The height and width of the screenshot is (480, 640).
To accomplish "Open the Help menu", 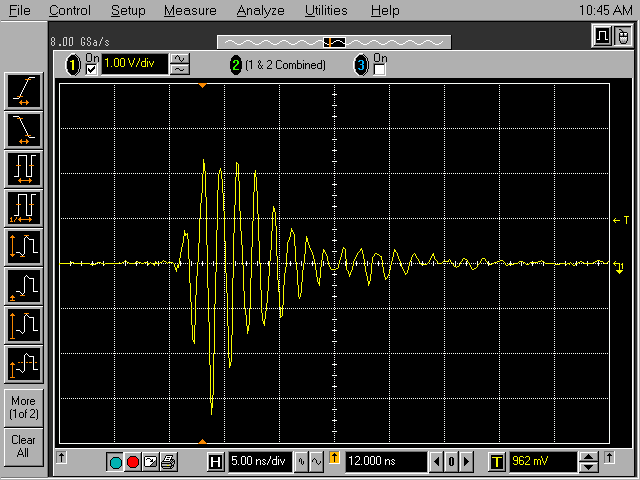I will click(x=385, y=10).
